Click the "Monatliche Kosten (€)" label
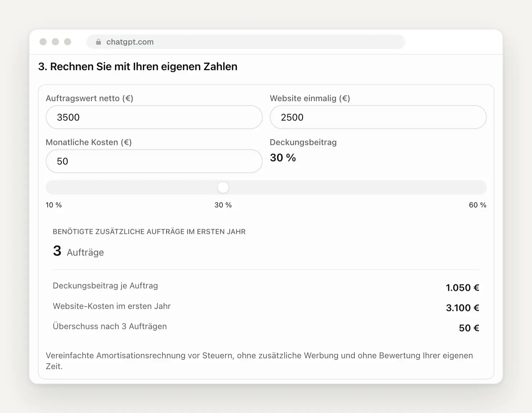532x413 pixels. point(89,142)
